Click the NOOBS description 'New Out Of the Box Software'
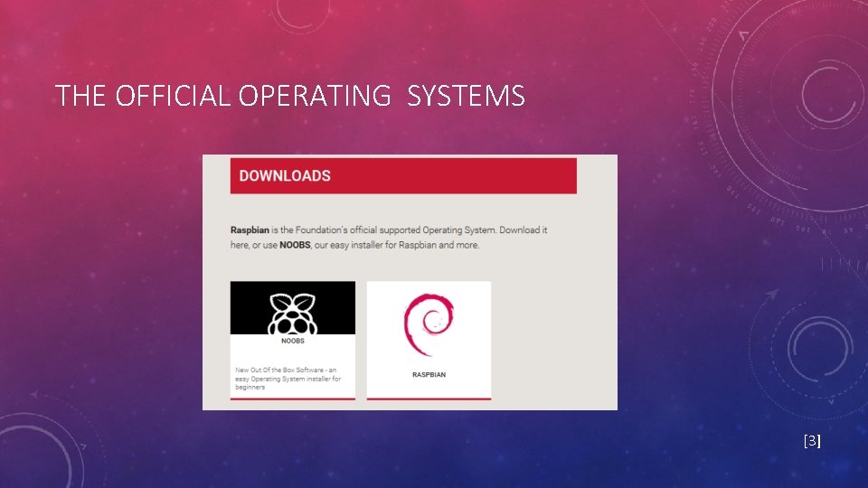 pos(288,379)
